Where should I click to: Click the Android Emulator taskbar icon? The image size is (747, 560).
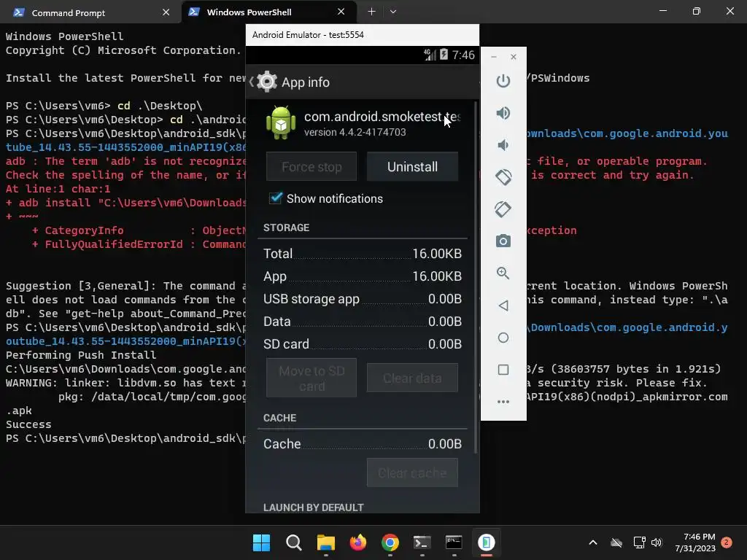tap(487, 542)
